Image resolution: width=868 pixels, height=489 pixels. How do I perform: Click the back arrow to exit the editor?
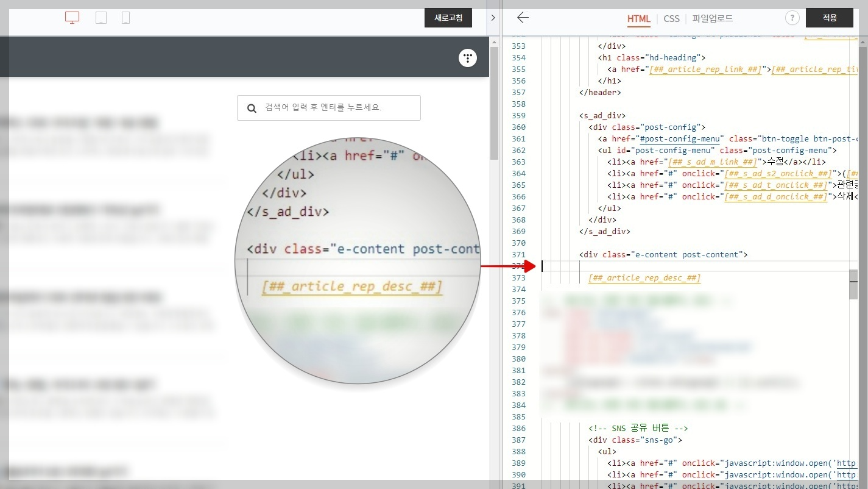(x=523, y=18)
